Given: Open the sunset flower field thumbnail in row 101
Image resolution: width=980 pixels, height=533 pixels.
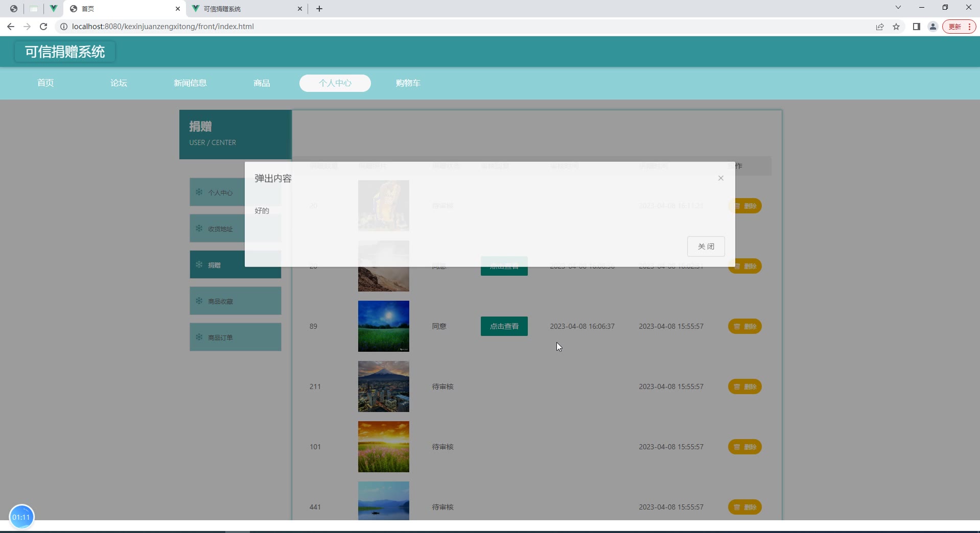Looking at the screenshot, I should click(x=384, y=447).
